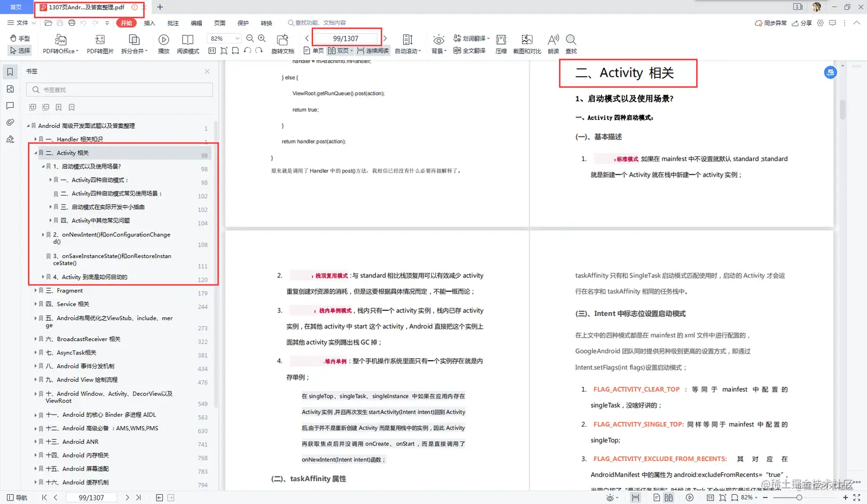Open 自动滚动 auto scroll options
Image resolution: width=867 pixels, height=504 pixels.
coord(408,44)
